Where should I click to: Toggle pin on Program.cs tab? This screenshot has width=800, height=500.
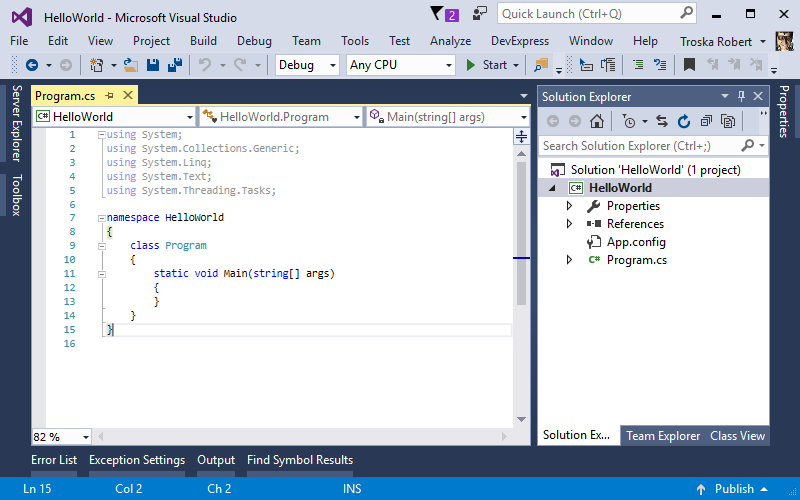point(109,95)
